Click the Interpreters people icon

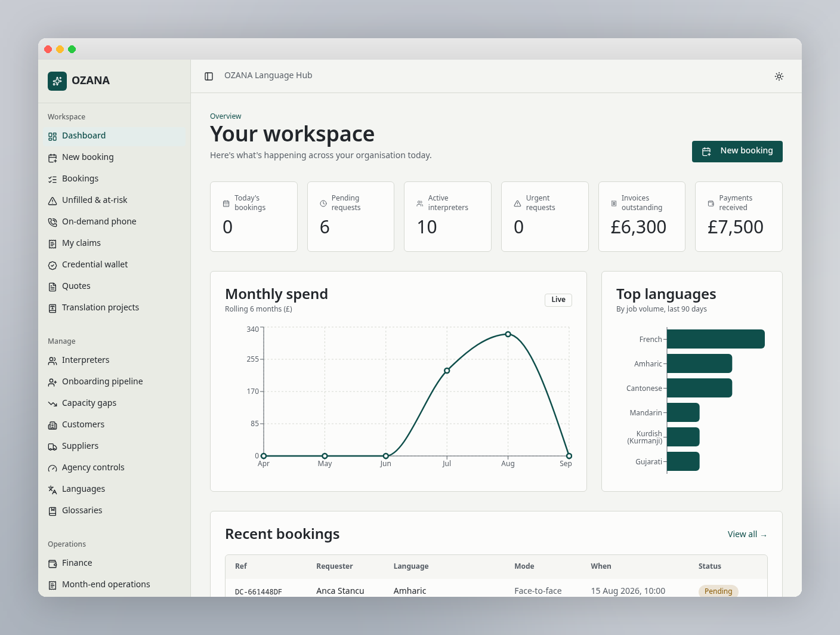(x=52, y=361)
